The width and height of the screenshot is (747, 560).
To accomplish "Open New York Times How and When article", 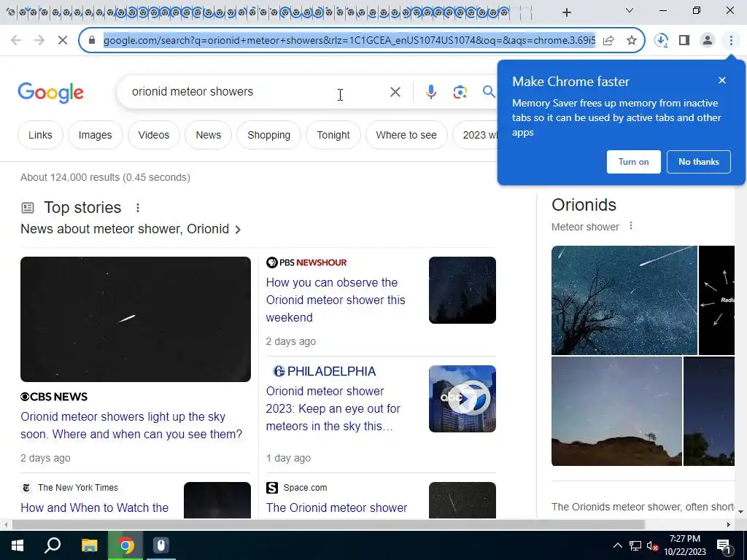I will [x=94, y=507].
